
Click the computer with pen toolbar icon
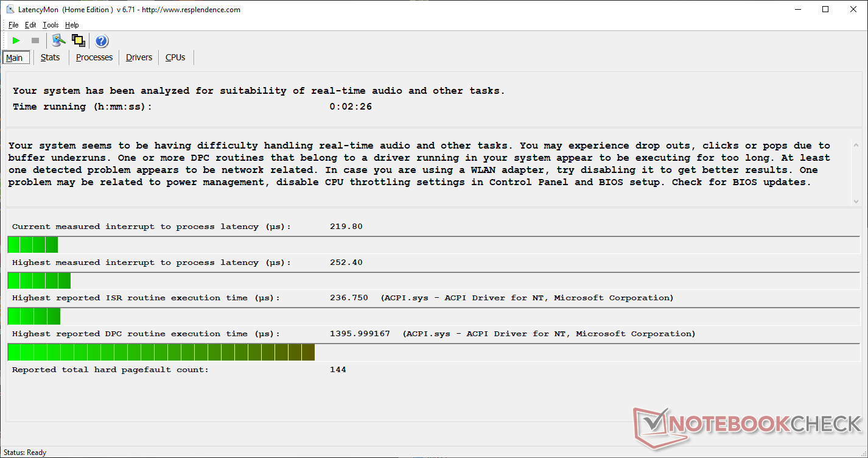[x=58, y=41]
